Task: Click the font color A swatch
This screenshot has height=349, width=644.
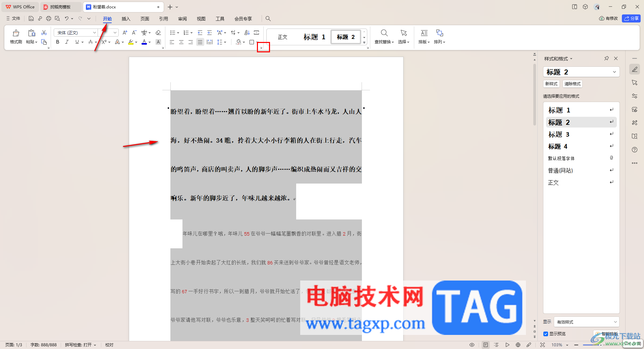Action: point(144,42)
